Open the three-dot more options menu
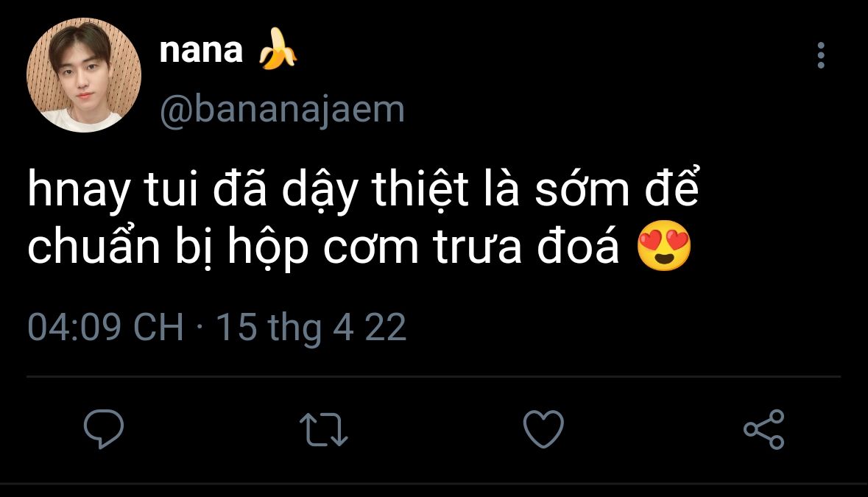868x497 pixels. [821, 55]
